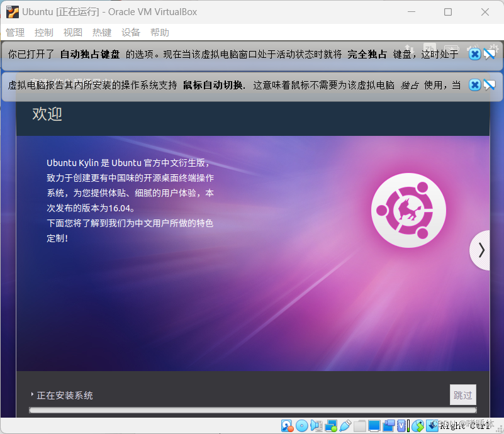Open the 帮助 menu

tap(160, 33)
